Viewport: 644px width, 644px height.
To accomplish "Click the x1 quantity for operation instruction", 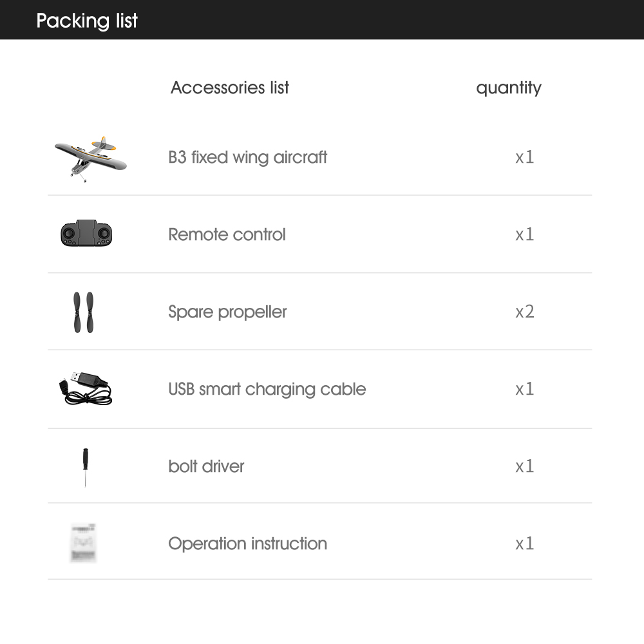I will [x=525, y=544].
